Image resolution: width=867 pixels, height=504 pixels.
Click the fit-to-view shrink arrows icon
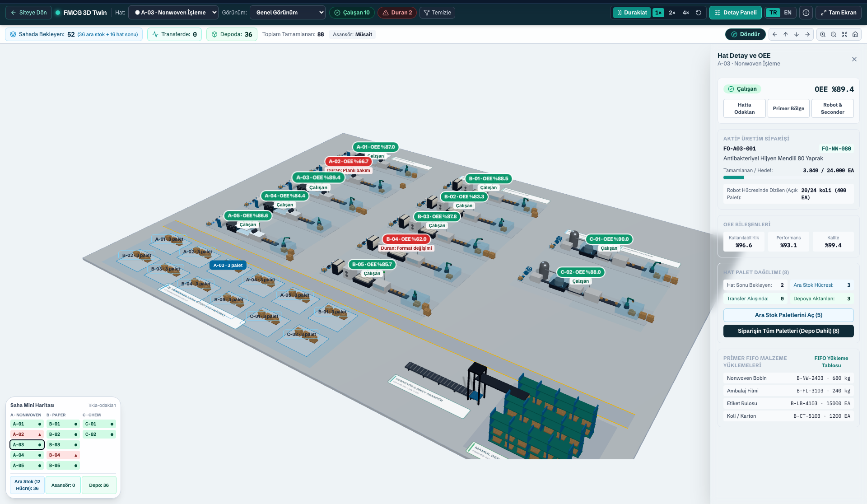pyautogui.click(x=844, y=34)
